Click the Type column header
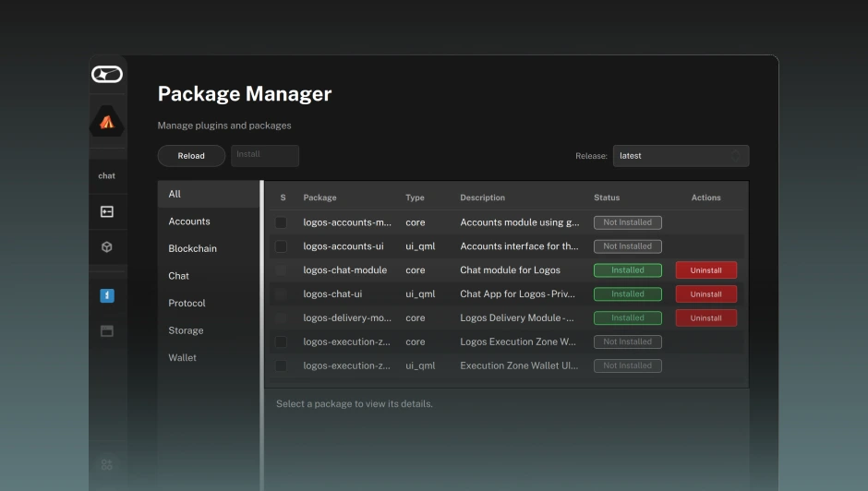The height and width of the screenshot is (491, 868). click(x=416, y=198)
